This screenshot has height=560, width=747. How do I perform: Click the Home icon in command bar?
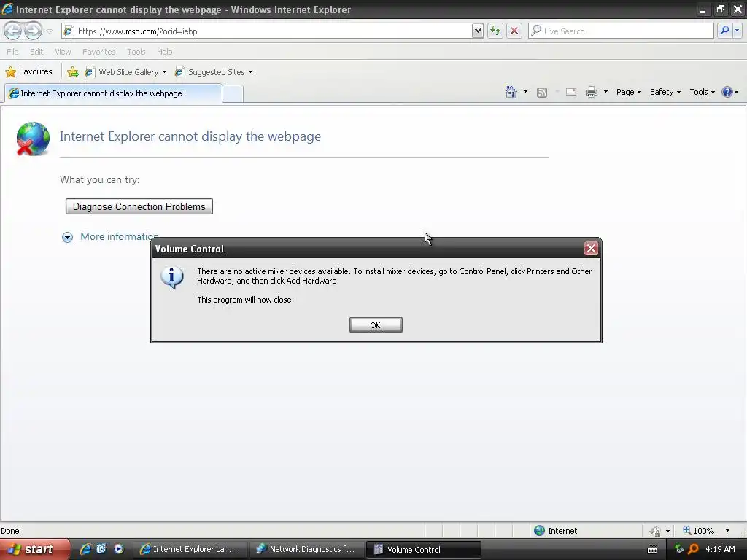511,92
